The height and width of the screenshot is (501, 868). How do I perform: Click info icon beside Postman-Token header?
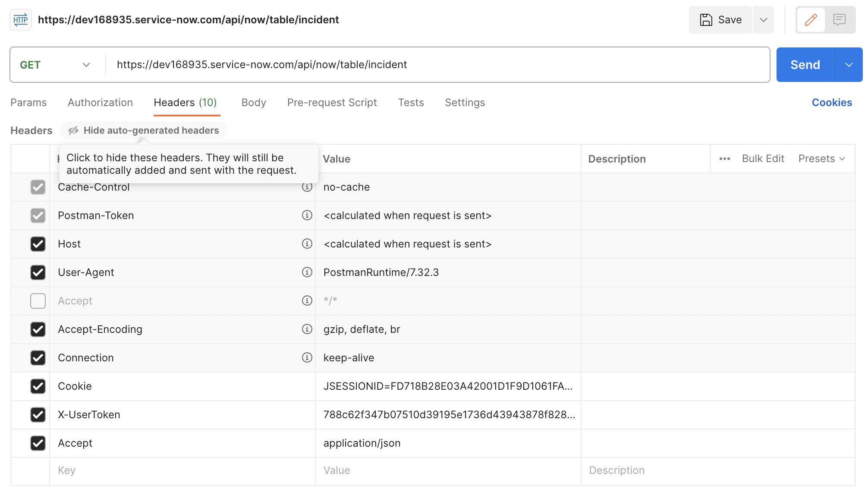(307, 215)
